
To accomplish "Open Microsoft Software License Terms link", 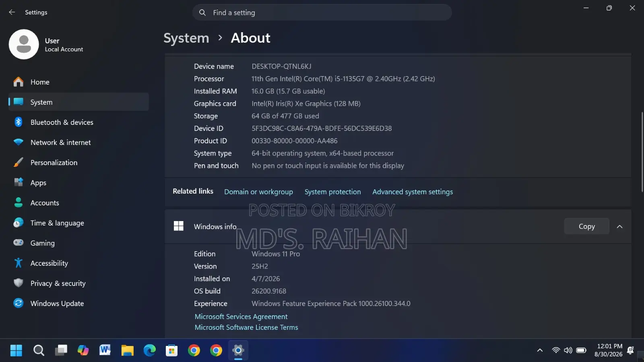I will (246, 327).
